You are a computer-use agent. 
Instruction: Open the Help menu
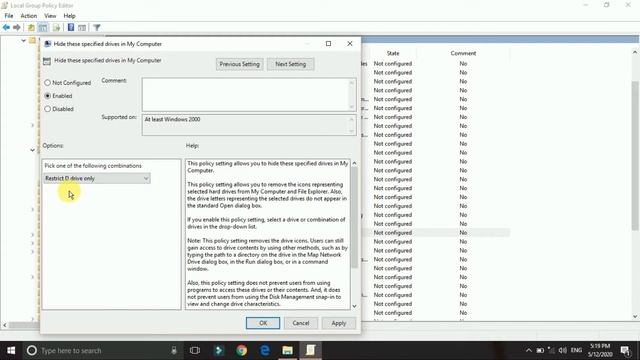69,16
